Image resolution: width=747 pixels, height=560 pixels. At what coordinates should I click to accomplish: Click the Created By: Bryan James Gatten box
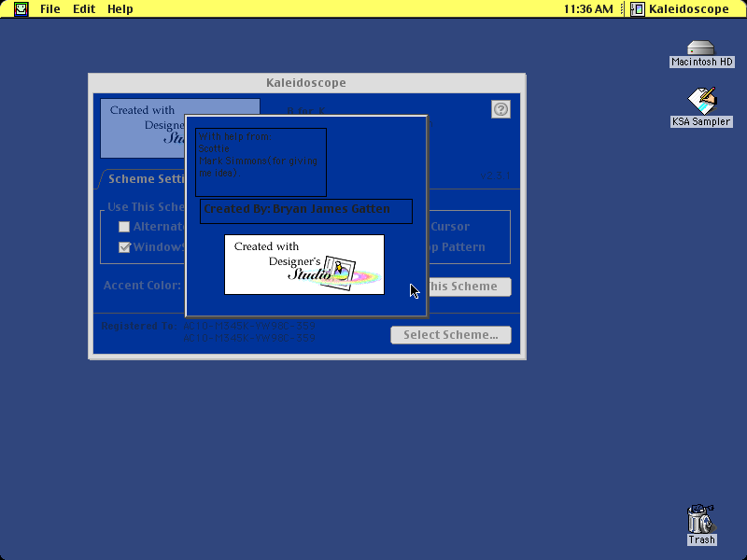click(306, 211)
